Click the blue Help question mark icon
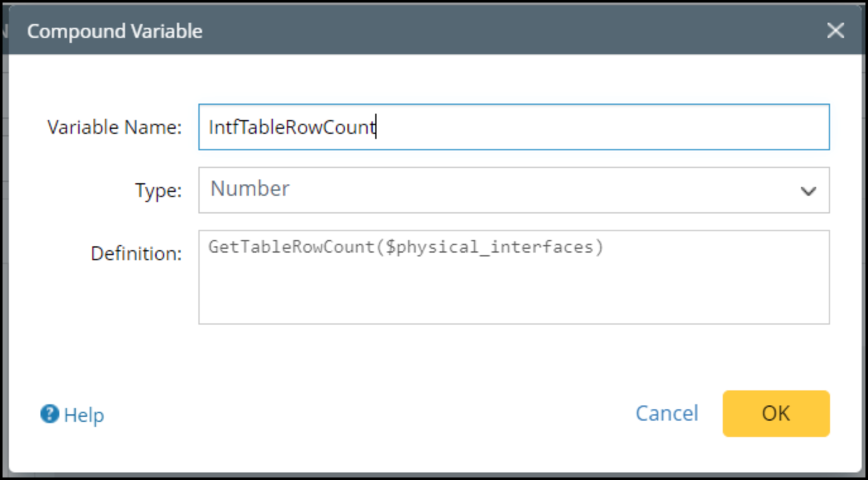Image resolution: width=868 pixels, height=480 pixels. pos(49,414)
